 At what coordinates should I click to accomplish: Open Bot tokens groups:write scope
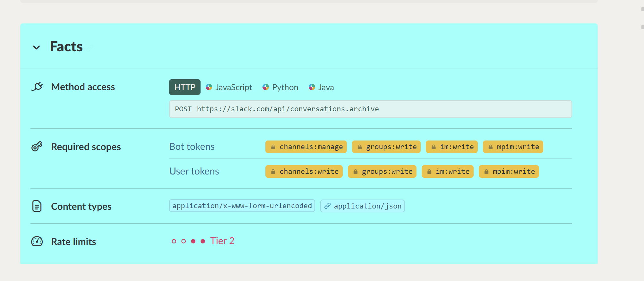pos(386,147)
